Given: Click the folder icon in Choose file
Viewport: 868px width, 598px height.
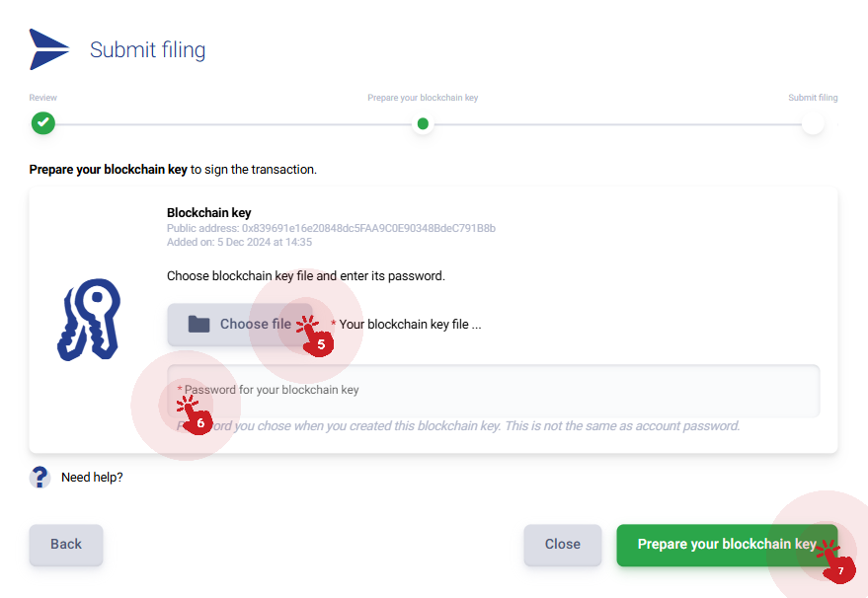Looking at the screenshot, I should point(198,325).
